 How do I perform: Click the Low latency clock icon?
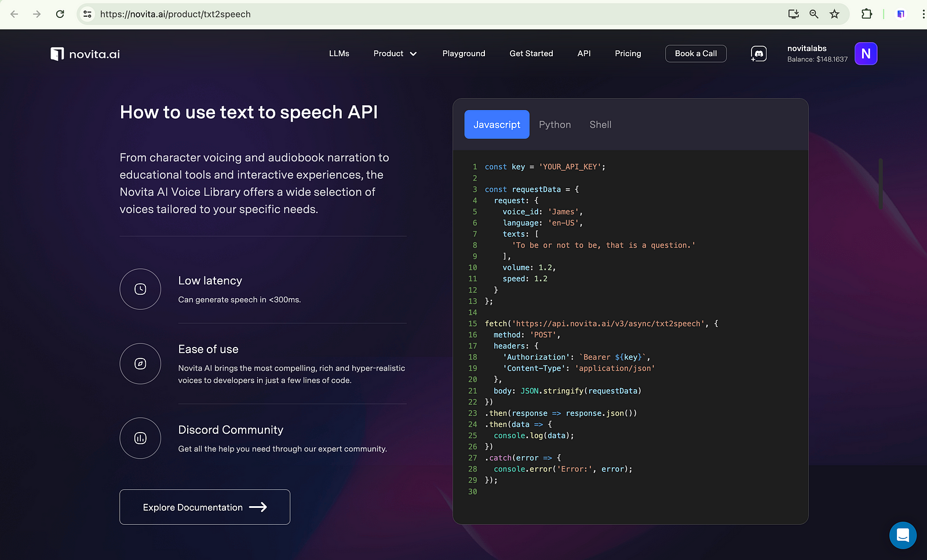140,289
